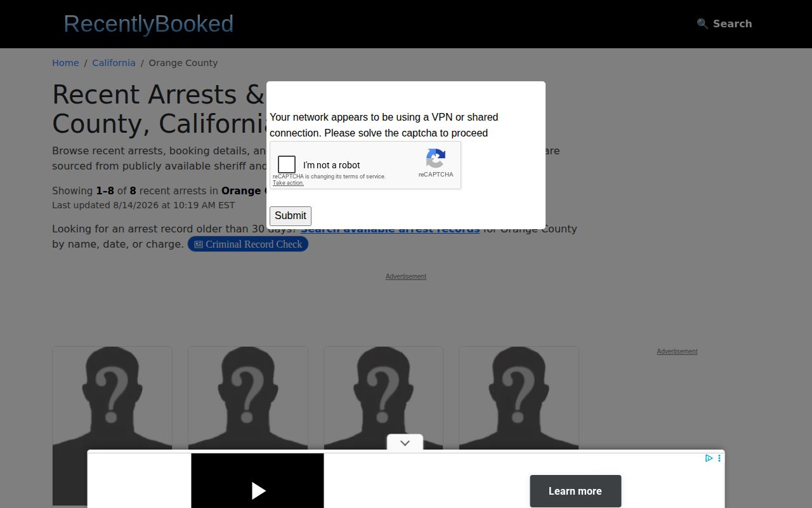Tick the "I'm not a robot" checkbox
This screenshot has width=812, height=508.
[287, 164]
